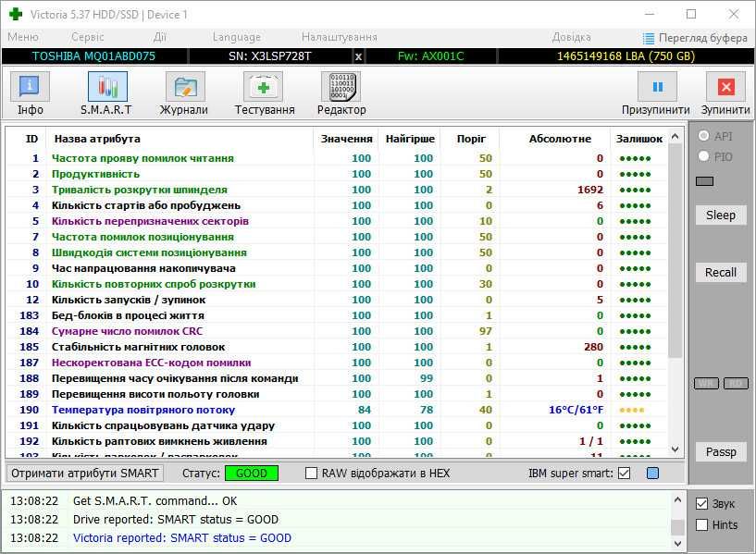Viewport: 756px width, 554px height.
Task: Click the Fw: AX001C firmware label
Action: 430,56
